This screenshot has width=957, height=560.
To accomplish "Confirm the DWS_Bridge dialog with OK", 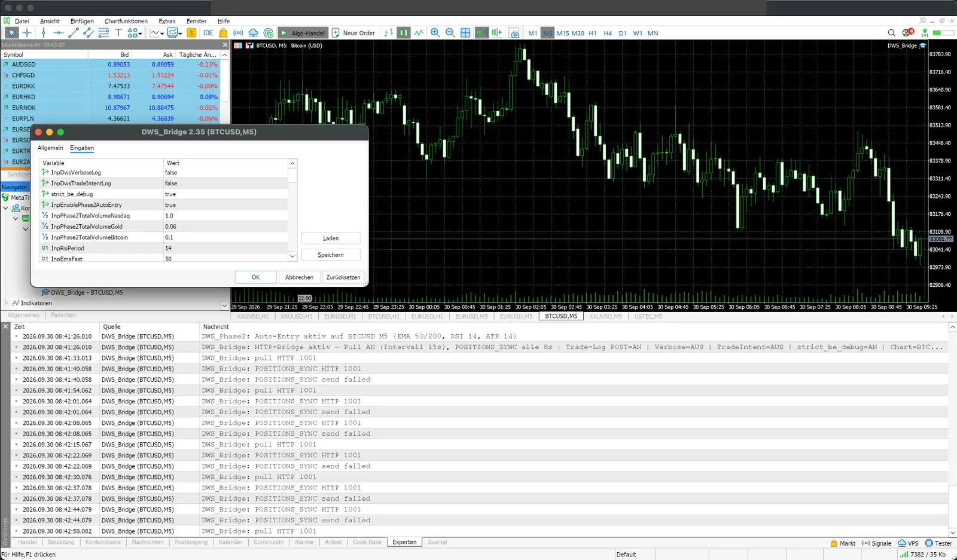I will point(255,277).
